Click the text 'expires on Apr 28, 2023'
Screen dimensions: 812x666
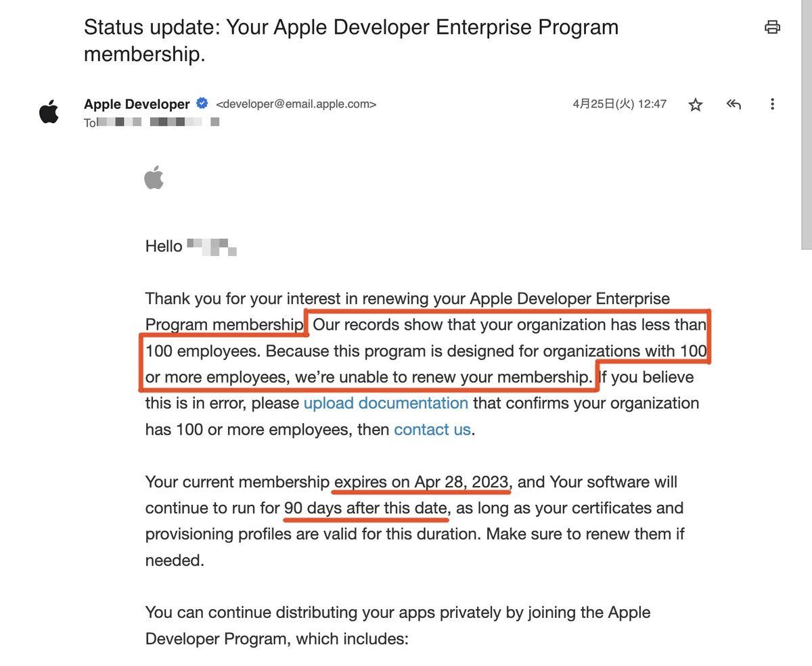click(422, 483)
